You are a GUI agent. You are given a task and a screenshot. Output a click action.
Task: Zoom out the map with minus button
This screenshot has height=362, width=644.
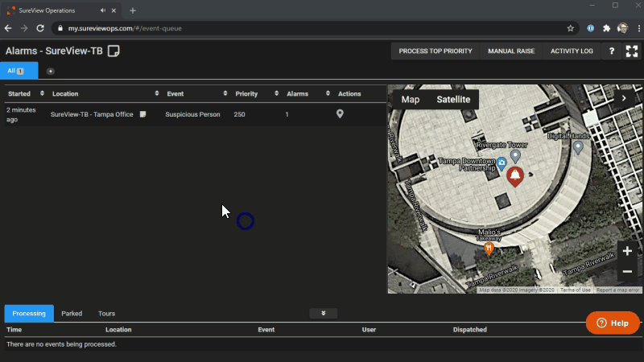coord(627,271)
